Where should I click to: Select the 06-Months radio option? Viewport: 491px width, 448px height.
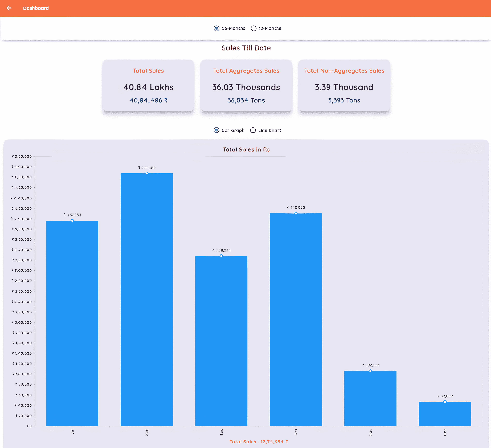[229, 28]
